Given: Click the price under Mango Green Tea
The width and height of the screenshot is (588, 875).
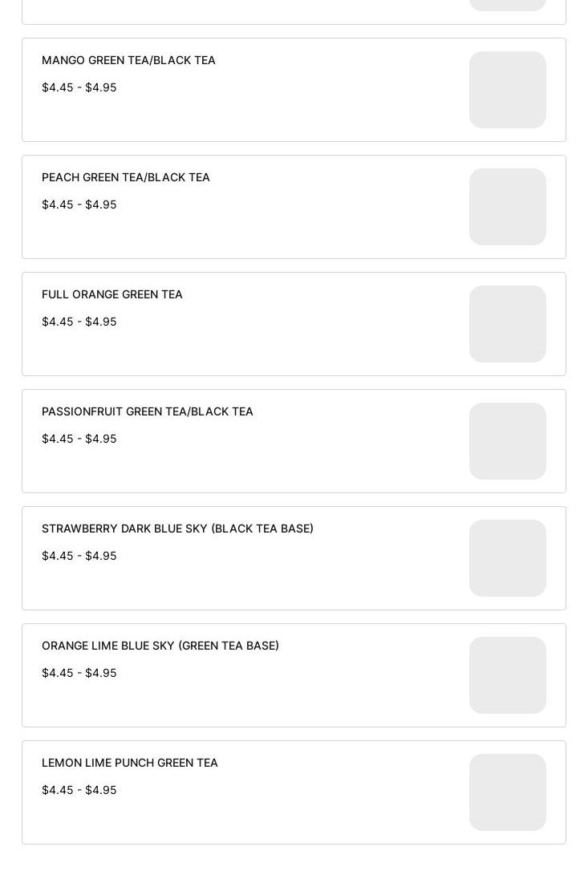Looking at the screenshot, I should point(79,87).
